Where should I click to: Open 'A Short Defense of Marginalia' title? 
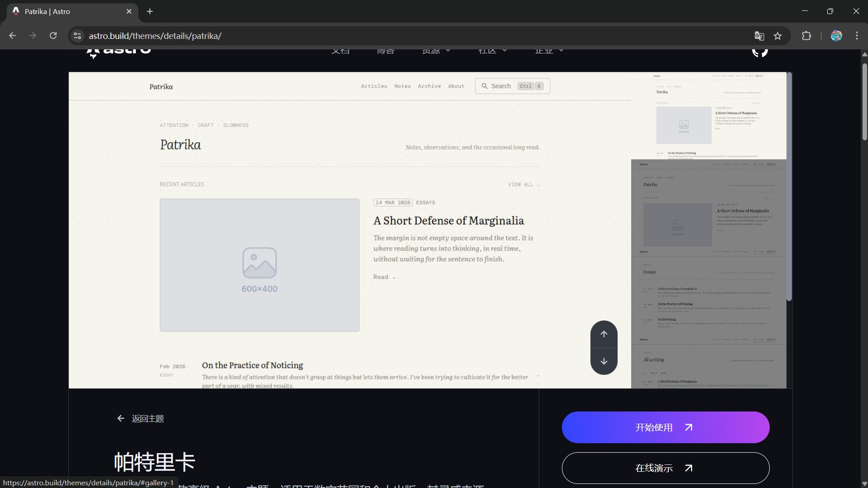pyautogui.click(x=449, y=220)
